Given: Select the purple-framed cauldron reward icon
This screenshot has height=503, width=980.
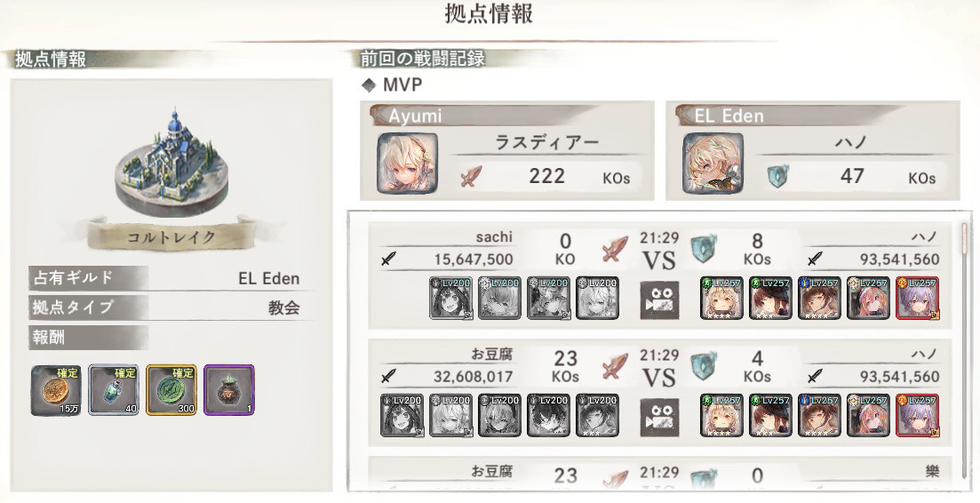Looking at the screenshot, I should click(x=228, y=390).
